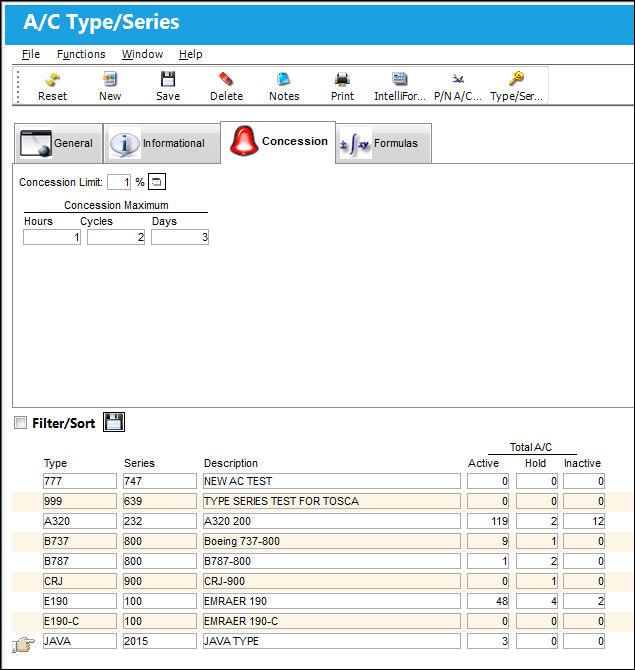Click the Filter/Sort save disk icon

114,422
